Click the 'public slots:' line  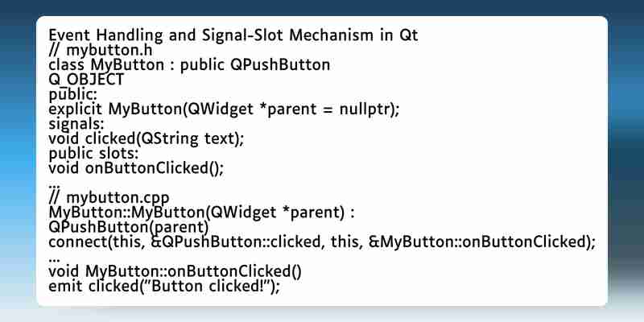[x=93, y=154]
